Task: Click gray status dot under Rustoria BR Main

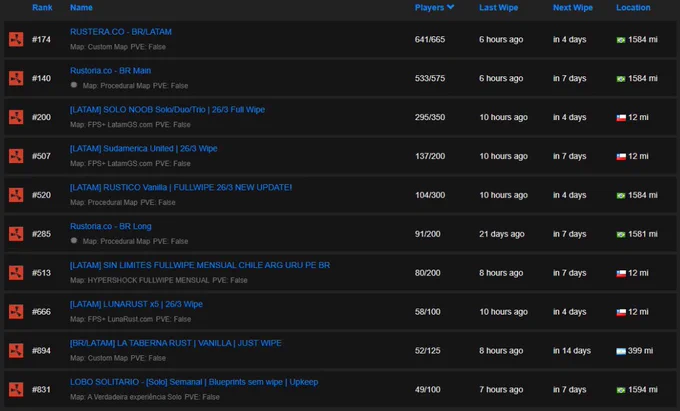Action: coord(74,85)
